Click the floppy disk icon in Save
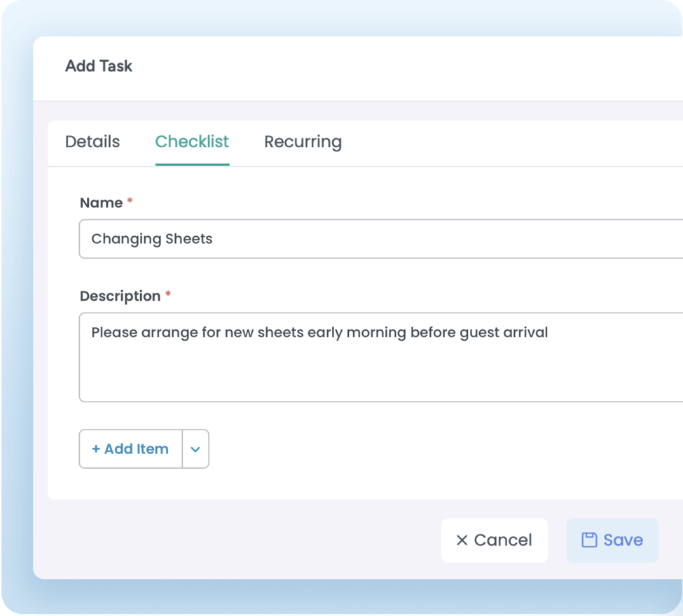 (x=589, y=540)
